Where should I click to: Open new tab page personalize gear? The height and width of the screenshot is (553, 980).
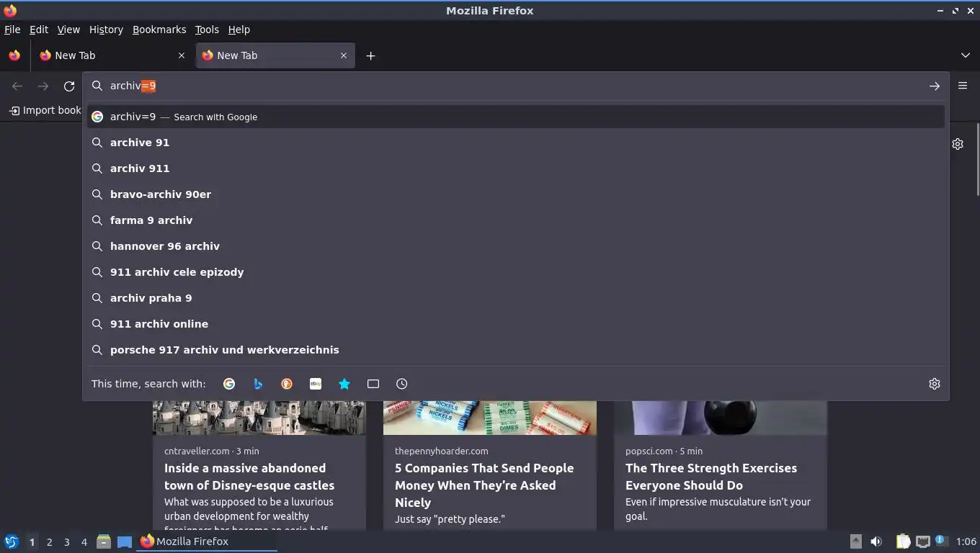click(x=958, y=144)
